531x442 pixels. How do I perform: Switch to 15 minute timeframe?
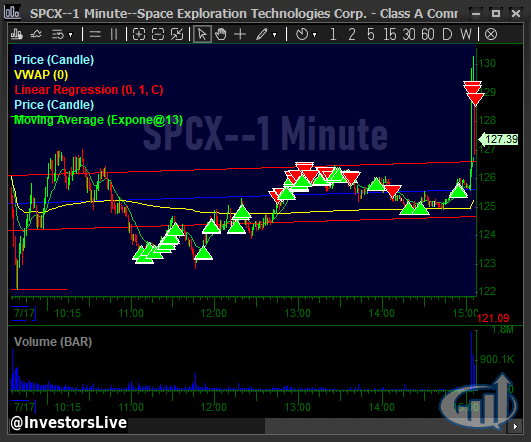click(x=390, y=35)
